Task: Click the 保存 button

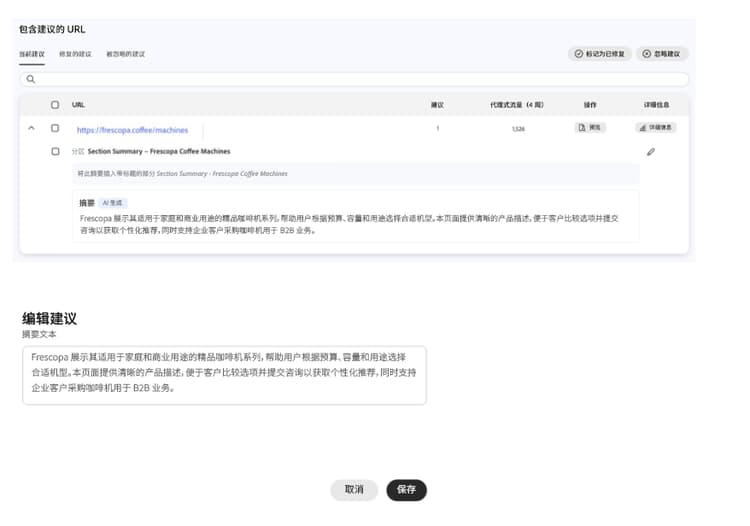Action: coord(406,490)
